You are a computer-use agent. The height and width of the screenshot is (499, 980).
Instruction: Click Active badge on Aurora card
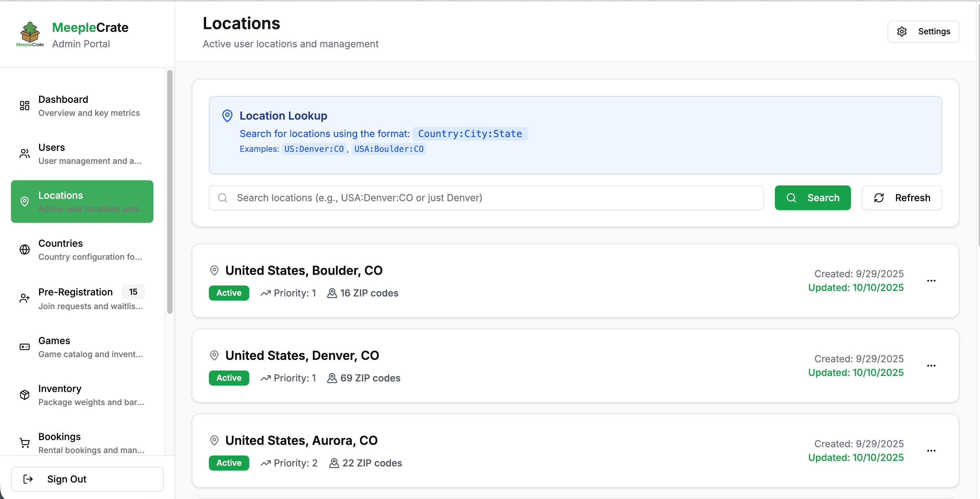229,463
